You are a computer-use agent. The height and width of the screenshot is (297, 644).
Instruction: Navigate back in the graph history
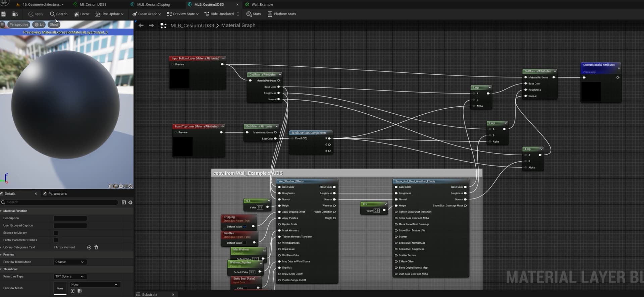[141, 25]
